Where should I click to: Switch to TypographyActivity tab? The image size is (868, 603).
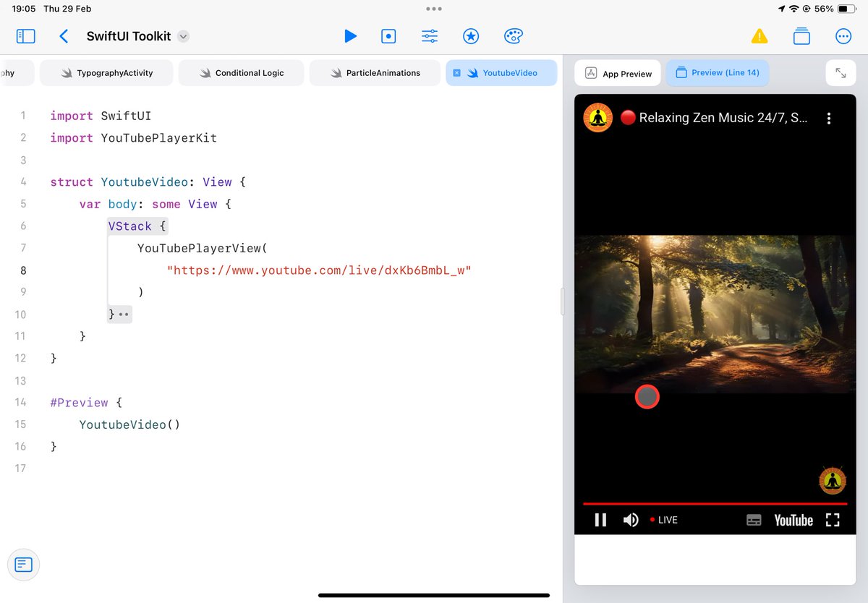point(106,73)
